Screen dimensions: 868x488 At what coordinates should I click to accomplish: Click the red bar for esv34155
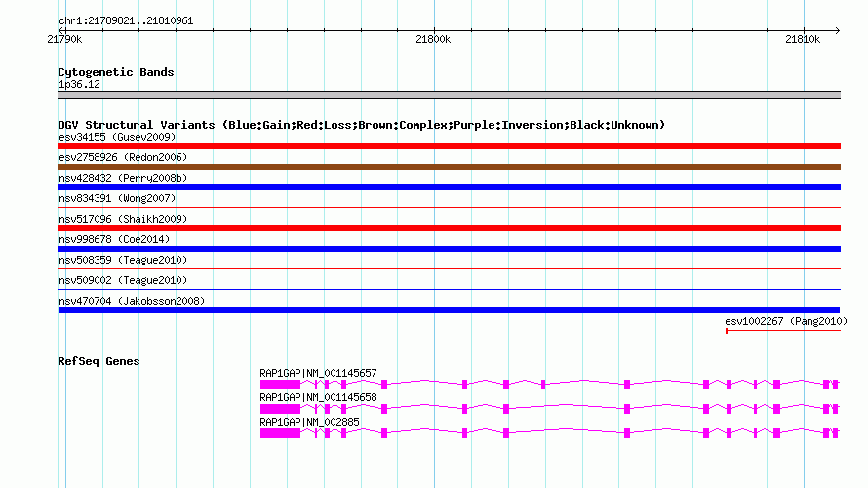click(449, 146)
